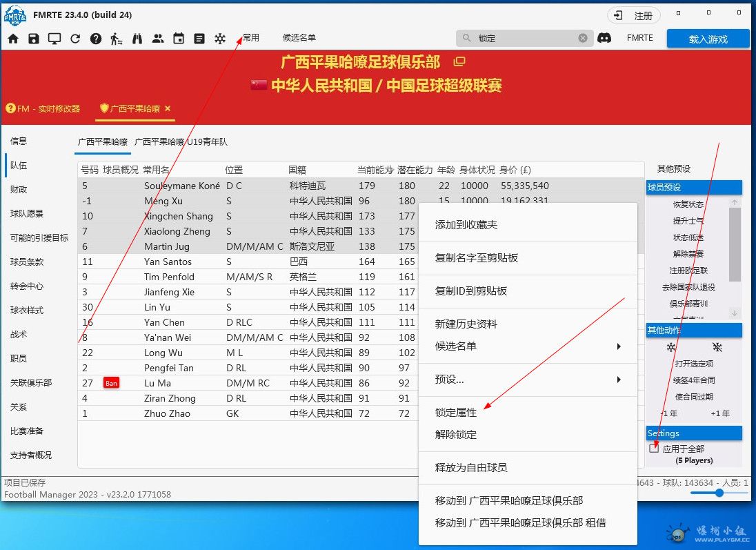Click the unfreeze crossed snowflake icon

click(717, 347)
